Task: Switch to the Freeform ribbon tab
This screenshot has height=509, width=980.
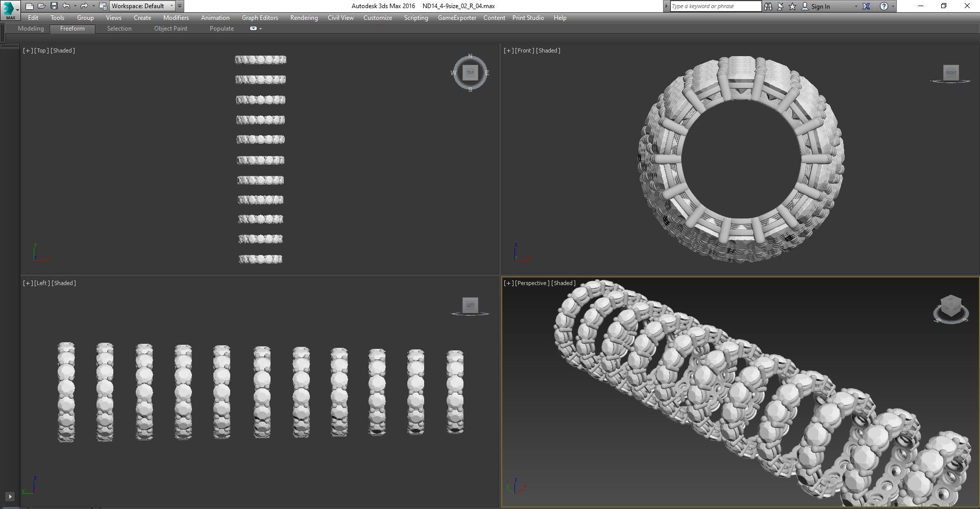Action: tap(72, 29)
